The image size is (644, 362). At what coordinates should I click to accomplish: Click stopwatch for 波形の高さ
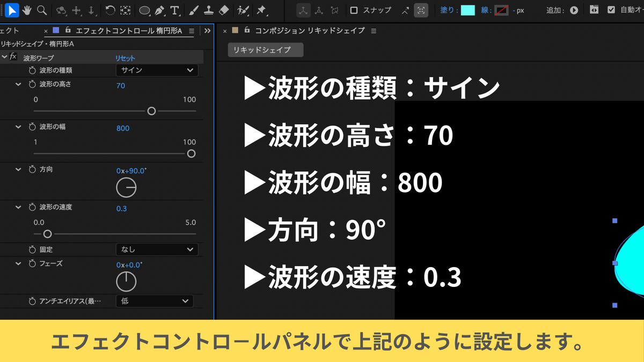coord(33,85)
